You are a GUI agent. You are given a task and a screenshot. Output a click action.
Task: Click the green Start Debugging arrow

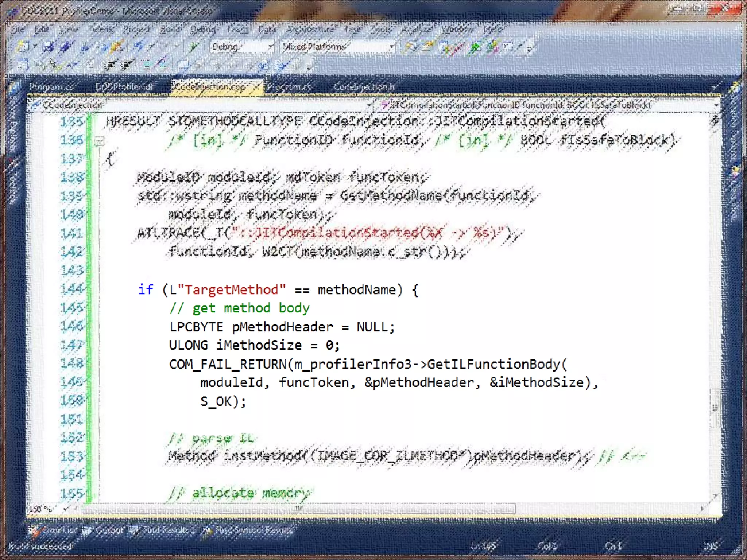(193, 46)
